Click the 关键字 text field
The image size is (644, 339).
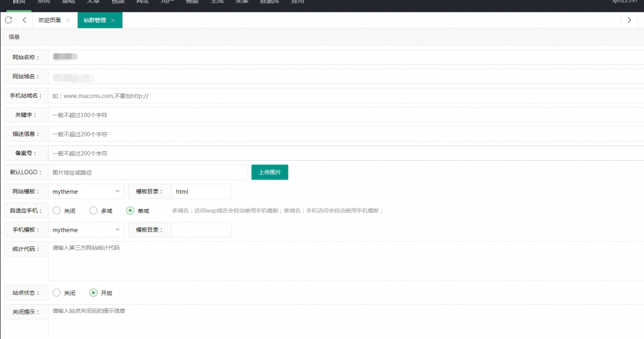(346, 115)
